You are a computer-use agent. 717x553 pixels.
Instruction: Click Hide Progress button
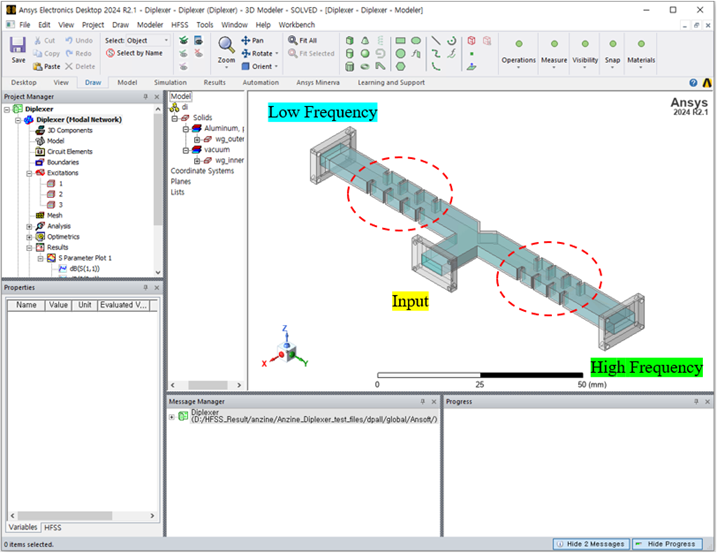click(667, 544)
